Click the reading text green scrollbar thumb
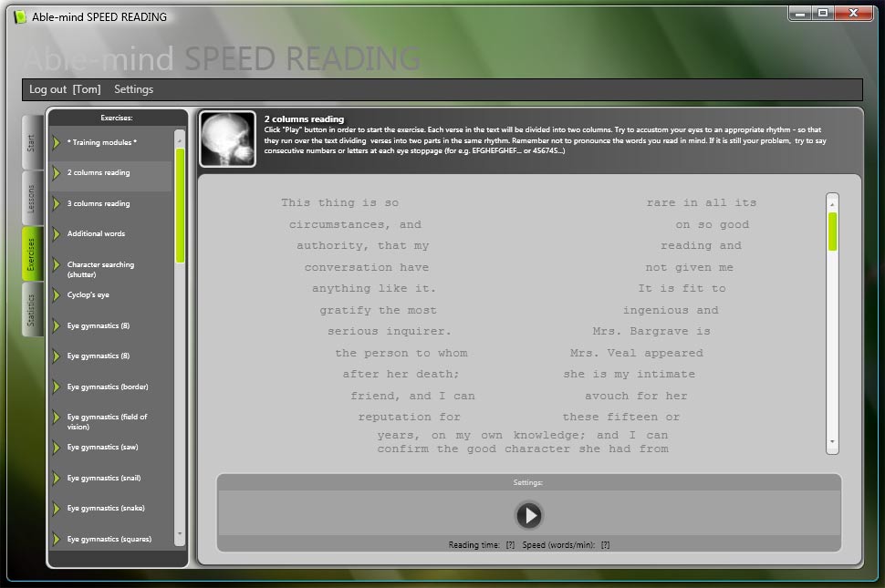 click(x=832, y=232)
